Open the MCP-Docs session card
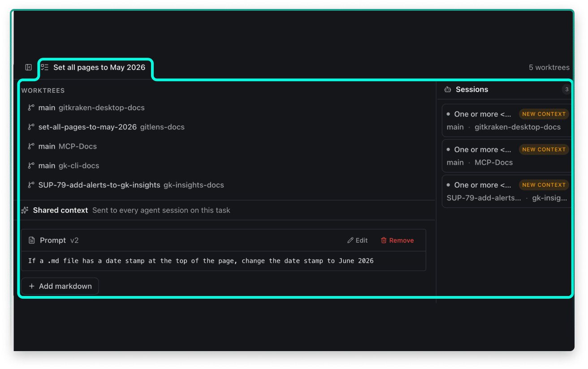Screen dimensions: 588x369 [x=507, y=156]
